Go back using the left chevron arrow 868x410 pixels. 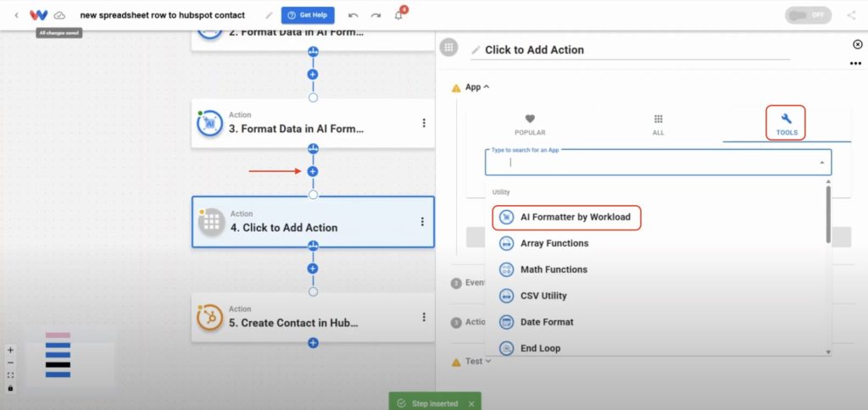[x=16, y=15]
